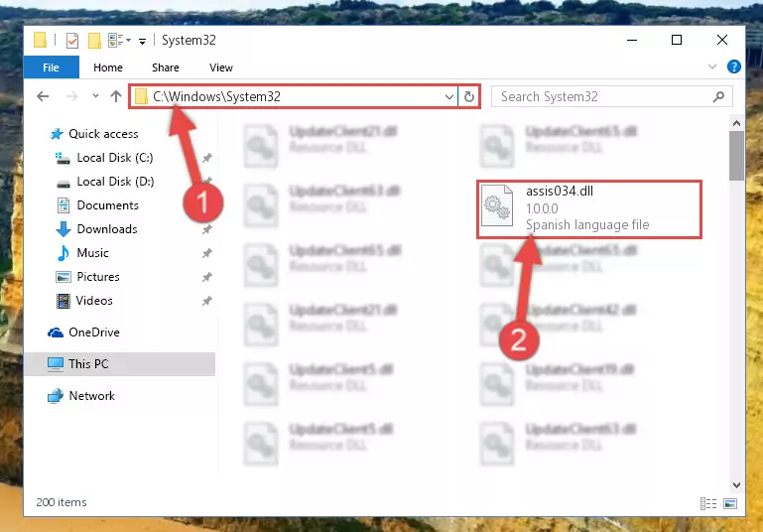Image resolution: width=763 pixels, height=532 pixels.
Task: Open the File menu
Action: (x=51, y=67)
